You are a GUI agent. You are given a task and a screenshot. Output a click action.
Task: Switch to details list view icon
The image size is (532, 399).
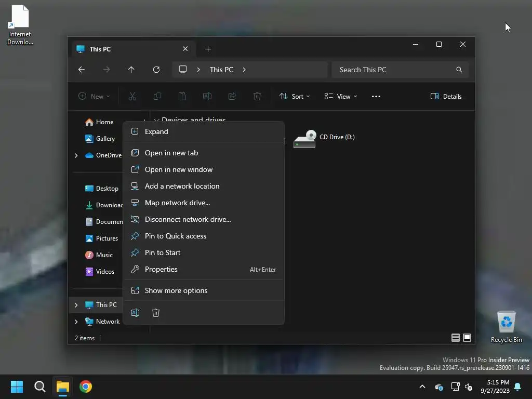[x=456, y=338]
